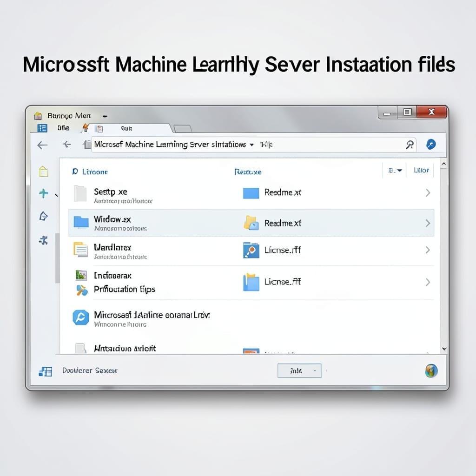
Task: Open the blue rounded app icon for Mircrosasf
Action: point(81,317)
